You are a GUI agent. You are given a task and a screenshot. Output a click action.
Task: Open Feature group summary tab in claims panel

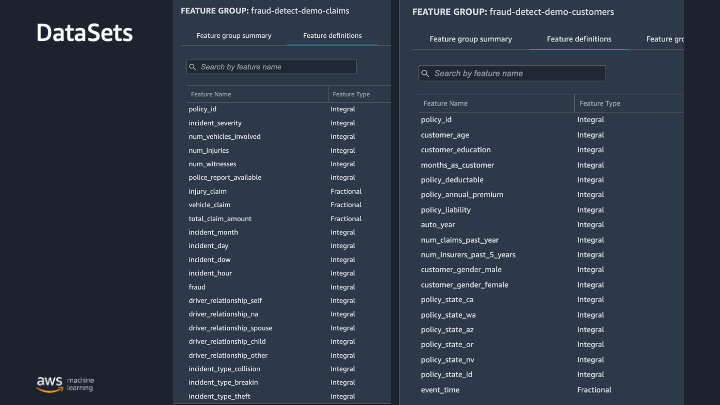tap(234, 35)
